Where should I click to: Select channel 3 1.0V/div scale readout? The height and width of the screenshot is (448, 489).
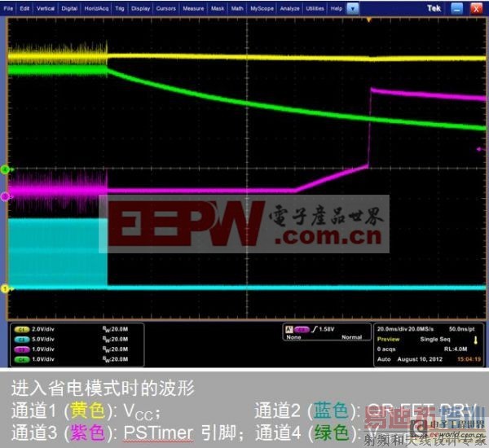coord(43,349)
